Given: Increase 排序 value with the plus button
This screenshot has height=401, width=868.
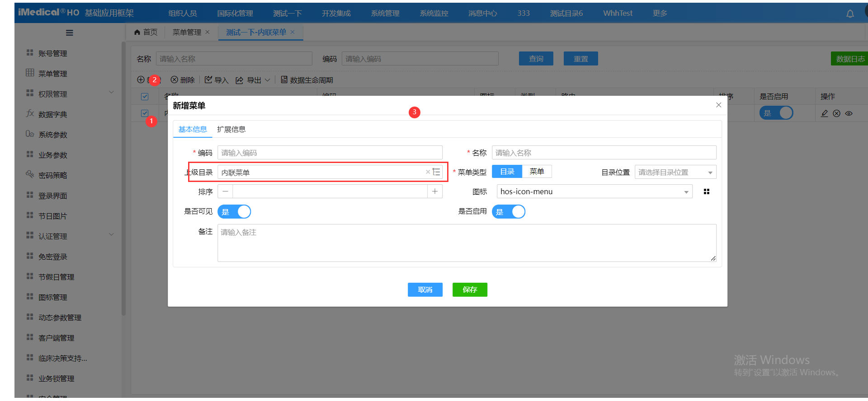Looking at the screenshot, I should tap(434, 191).
